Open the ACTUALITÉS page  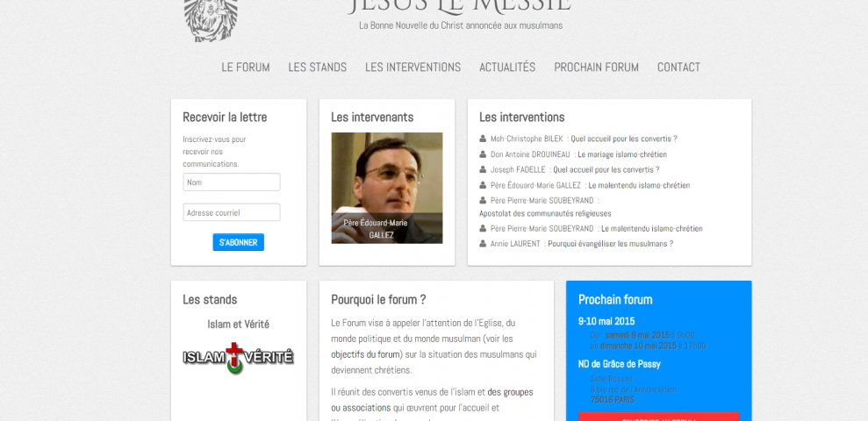click(507, 68)
